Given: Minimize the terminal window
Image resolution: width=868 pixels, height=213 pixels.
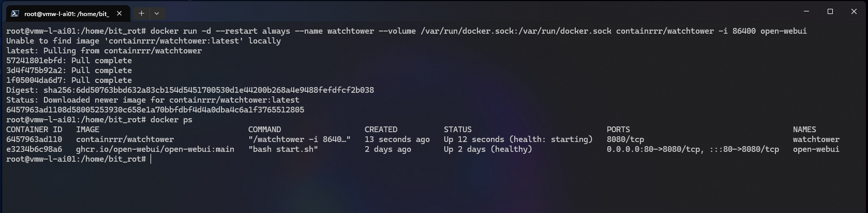Looking at the screenshot, I should point(806,11).
